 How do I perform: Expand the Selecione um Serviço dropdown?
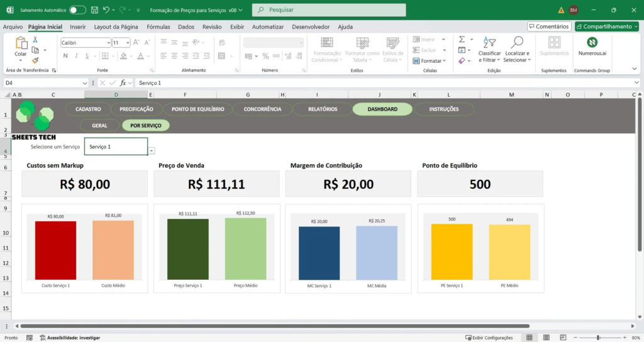152,150
